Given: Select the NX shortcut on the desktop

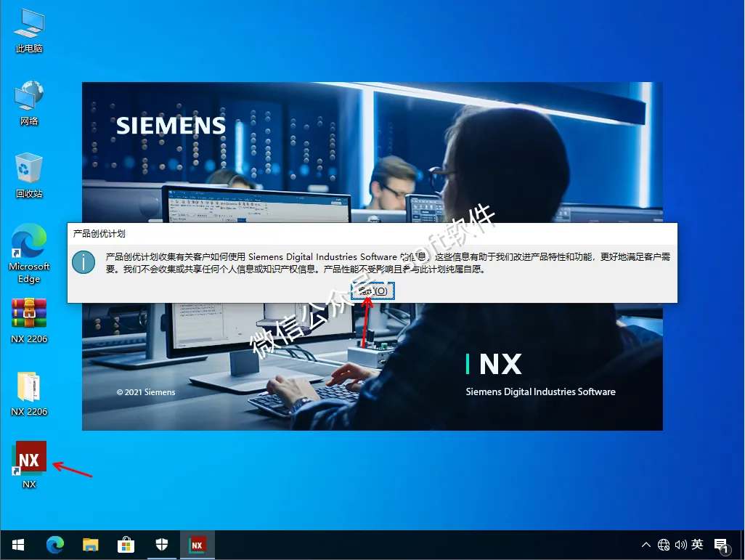Looking at the screenshot, I should coord(29,464).
